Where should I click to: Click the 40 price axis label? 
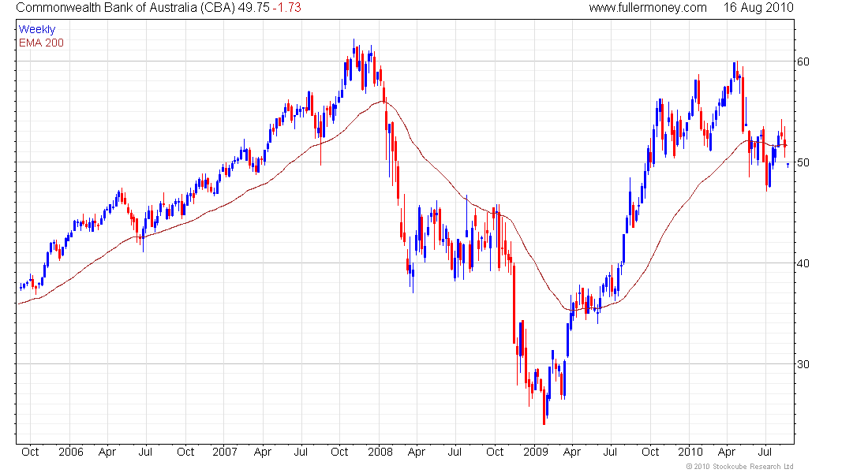click(803, 263)
